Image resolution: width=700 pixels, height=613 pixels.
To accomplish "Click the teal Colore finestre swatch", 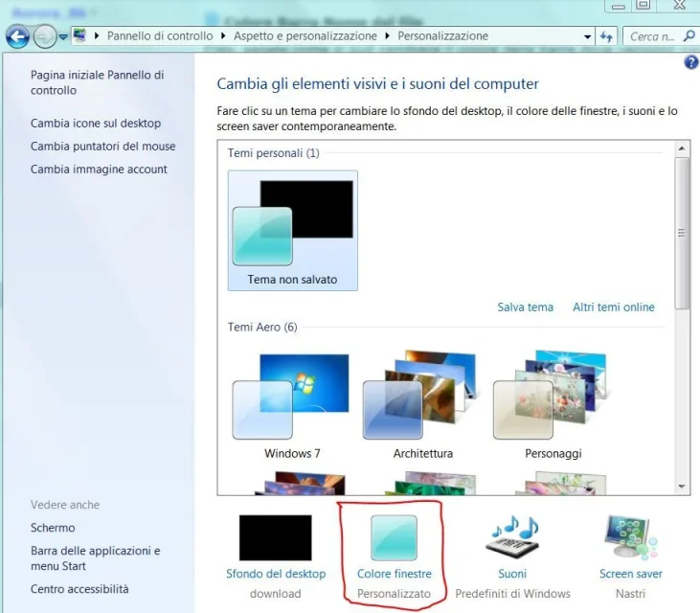I will click(x=395, y=537).
